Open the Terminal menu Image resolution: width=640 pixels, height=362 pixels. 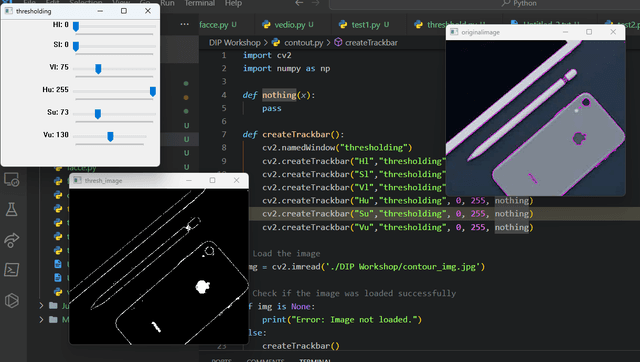click(x=200, y=3)
